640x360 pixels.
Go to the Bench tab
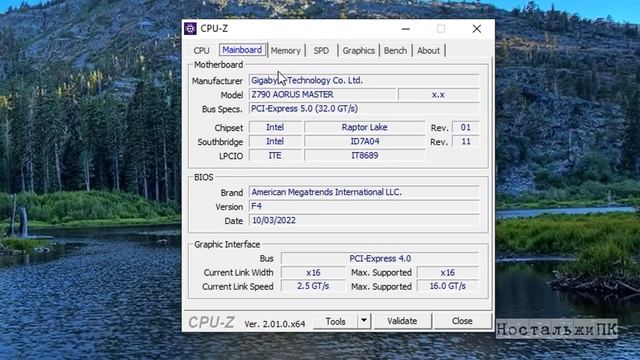click(x=395, y=51)
